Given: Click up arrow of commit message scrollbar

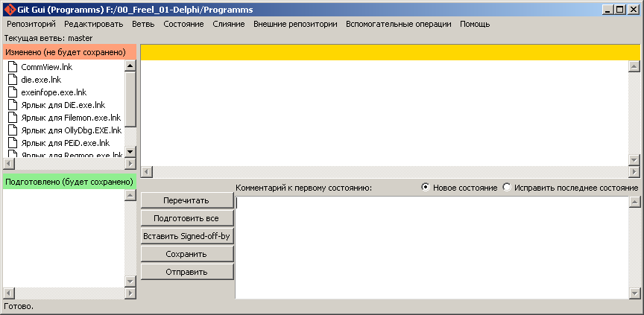Looking at the screenshot, I should point(634,202).
